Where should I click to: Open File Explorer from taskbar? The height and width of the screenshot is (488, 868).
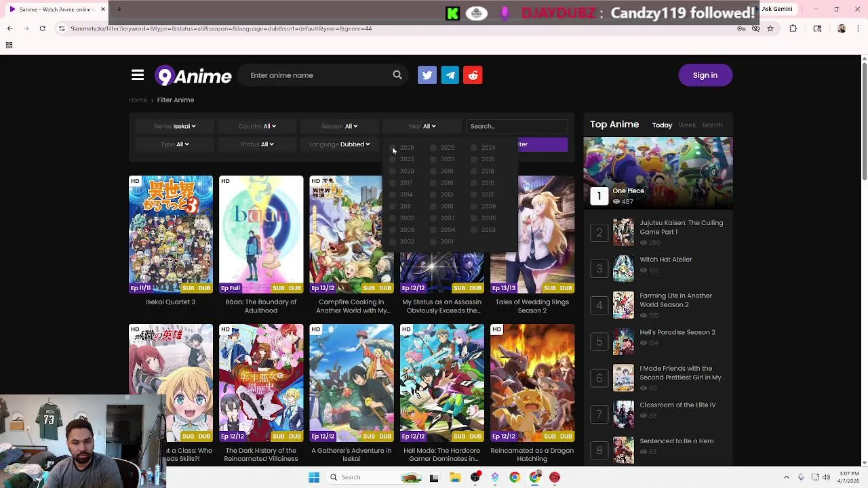455,477
